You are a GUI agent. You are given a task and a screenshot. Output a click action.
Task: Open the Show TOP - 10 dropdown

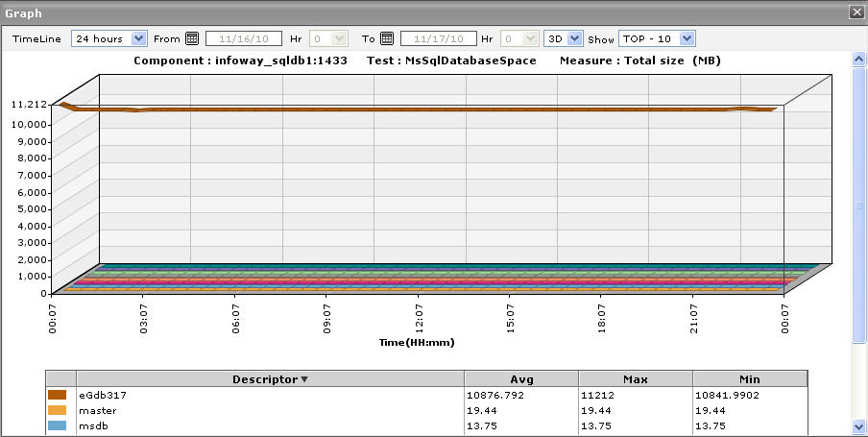tap(657, 38)
